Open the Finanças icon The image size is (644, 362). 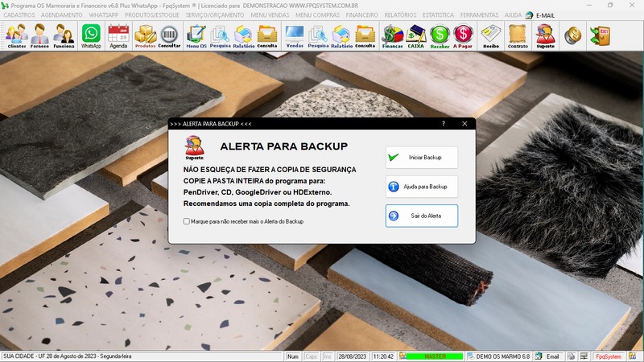pos(393,35)
